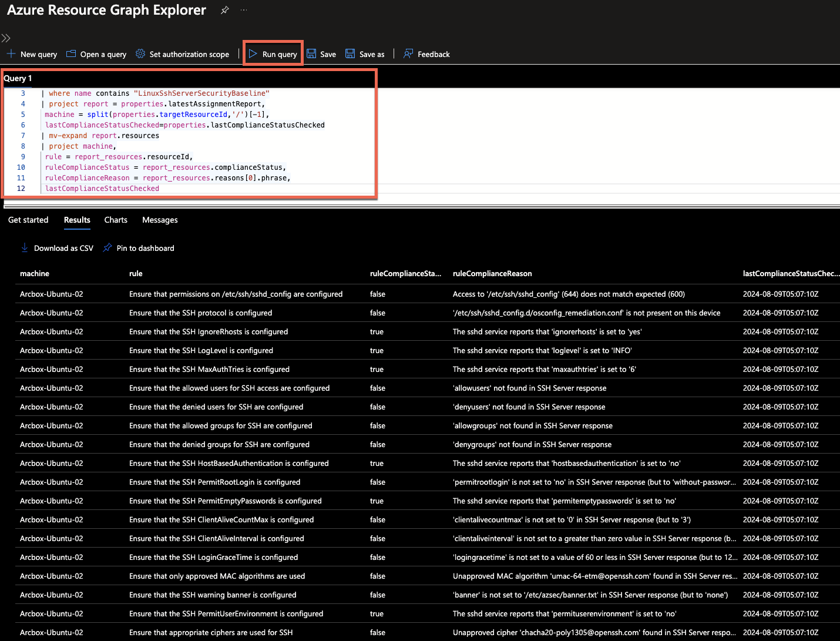Click the Save as disk icon

point(350,54)
